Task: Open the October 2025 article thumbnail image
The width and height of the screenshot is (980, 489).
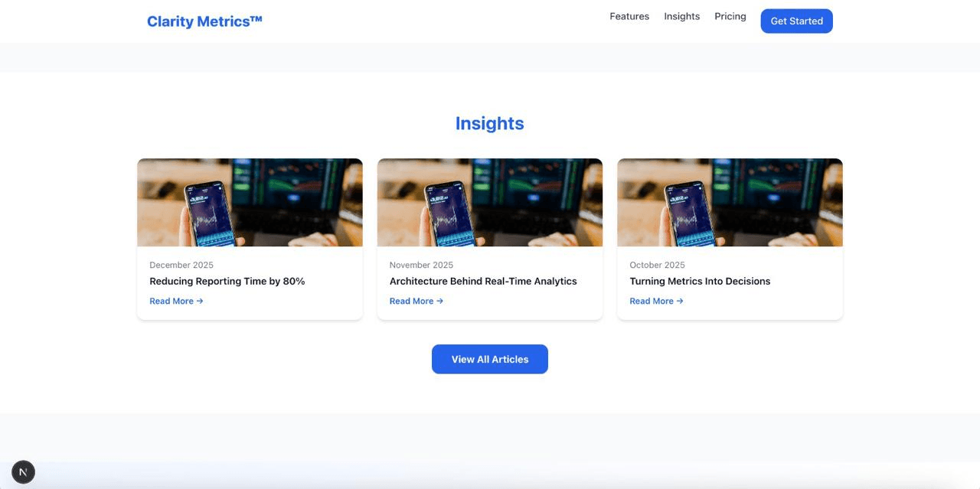Action: pyautogui.click(x=730, y=202)
